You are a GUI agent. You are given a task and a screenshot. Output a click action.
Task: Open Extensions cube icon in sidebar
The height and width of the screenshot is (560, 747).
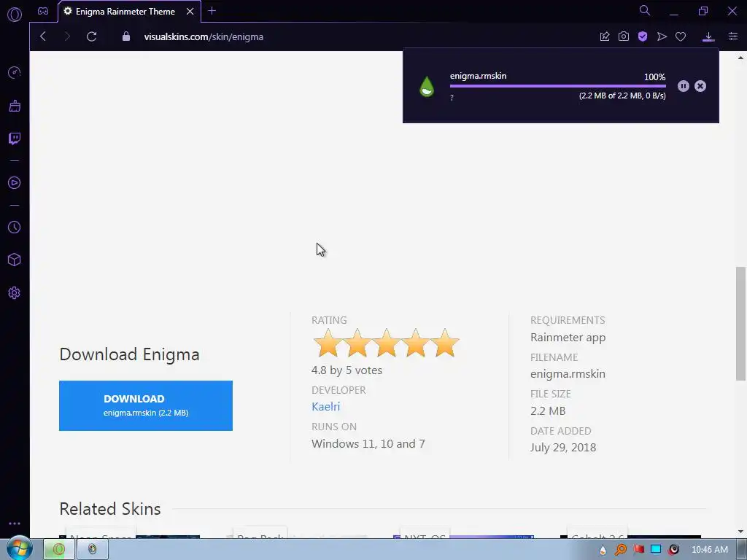pyautogui.click(x=15, y=260)
